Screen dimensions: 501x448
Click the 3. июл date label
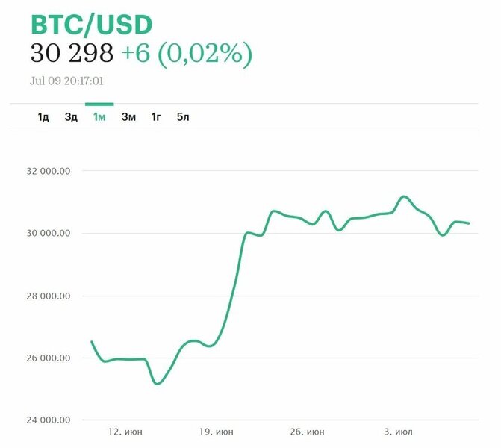coord(398,432)
